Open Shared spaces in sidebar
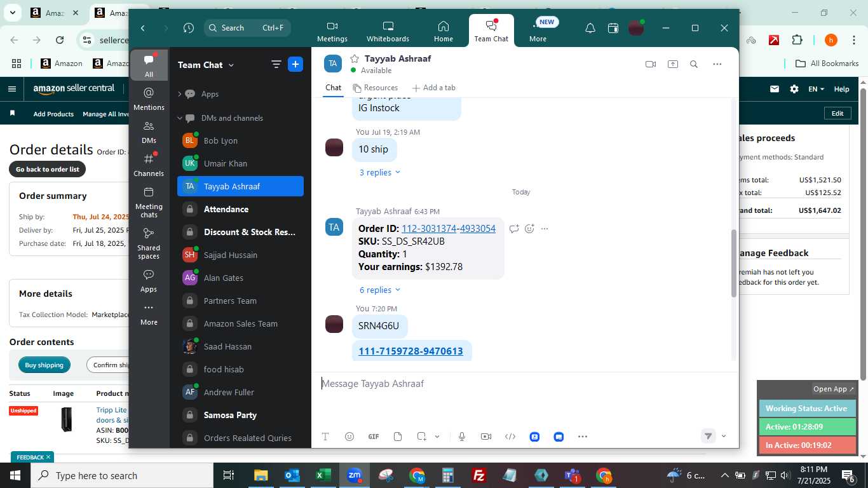Image resolution: width=868 pixels, height=488 pixels. 149,243
